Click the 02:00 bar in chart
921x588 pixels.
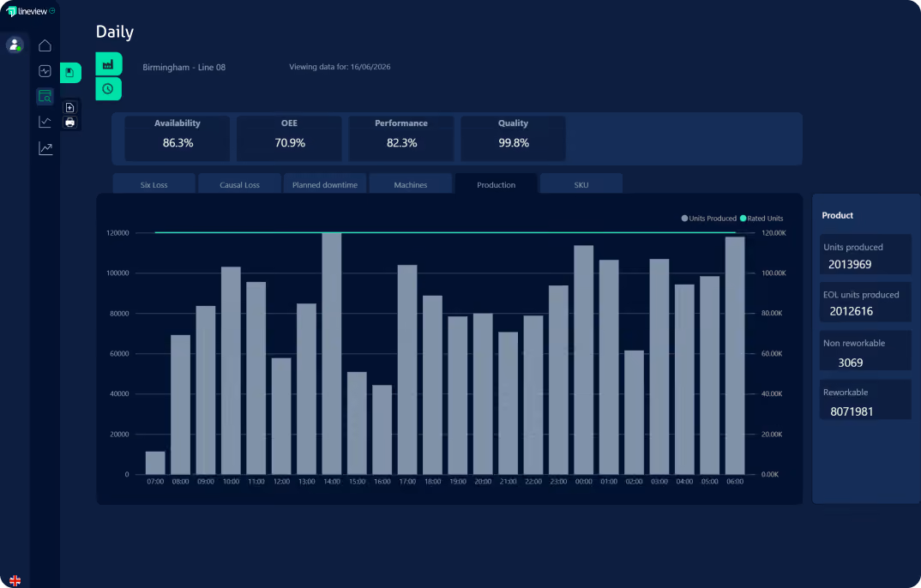click(635, 412)
